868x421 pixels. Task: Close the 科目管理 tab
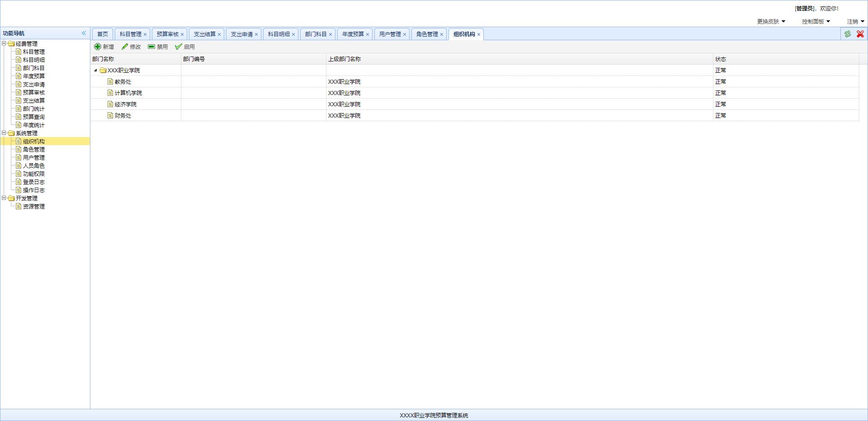(145, 34)
